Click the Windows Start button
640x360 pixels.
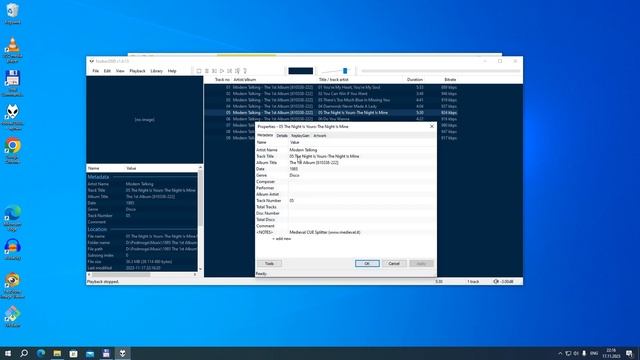8,353
